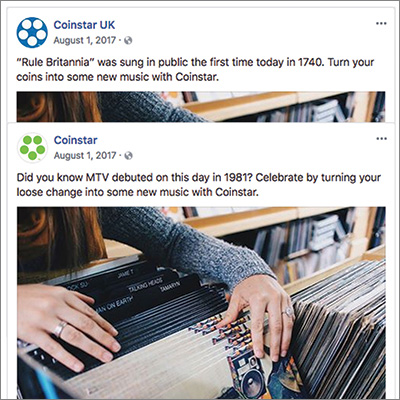Click the blue Coinstar UK profile logo
This screenshot has height=400, width=400.
click(x=32, y=32)
